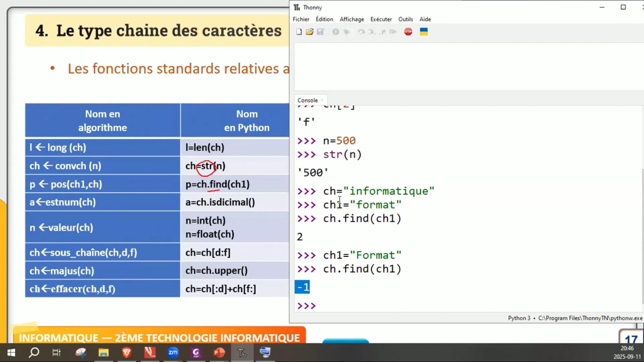Screen dimensions: 644x362
Task: Click the Ukraine flag icon
Action: click(424, 32)
